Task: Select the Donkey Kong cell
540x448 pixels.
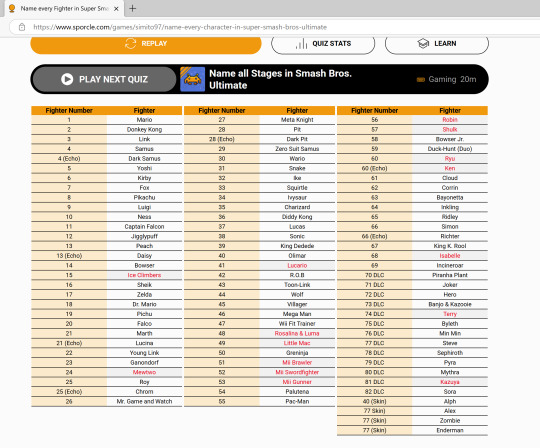Action: (x=144, y=129)
